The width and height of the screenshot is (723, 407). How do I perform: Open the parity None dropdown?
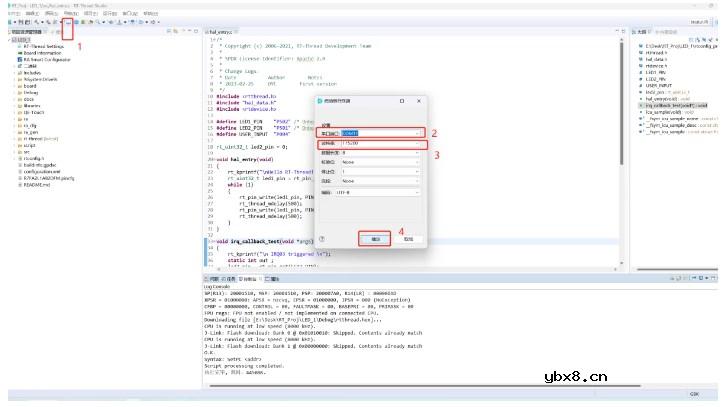coord(381,161)
